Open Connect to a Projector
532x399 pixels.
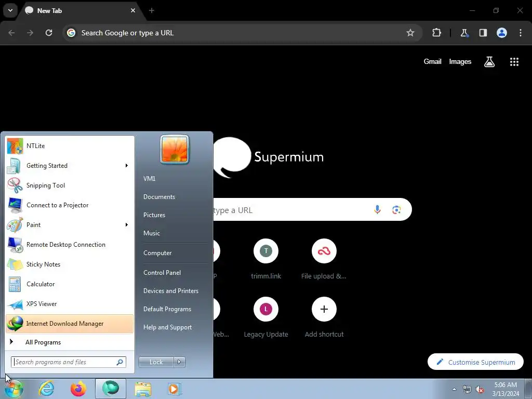tap(70, 205)
